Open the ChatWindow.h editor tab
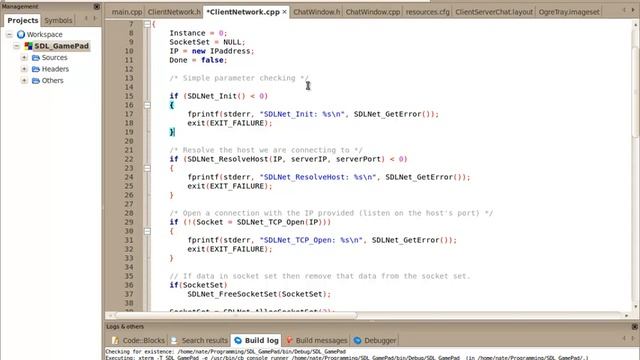 (x=317, y=12)
